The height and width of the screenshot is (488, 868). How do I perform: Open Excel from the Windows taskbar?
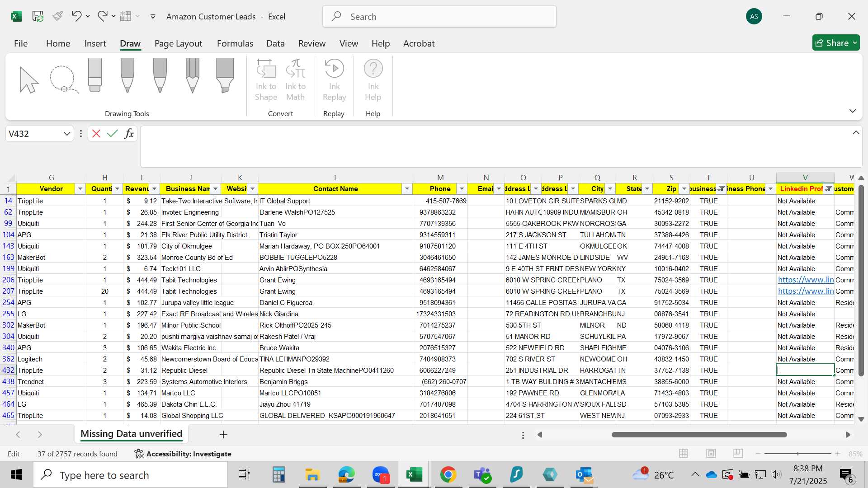click(414, 475)
